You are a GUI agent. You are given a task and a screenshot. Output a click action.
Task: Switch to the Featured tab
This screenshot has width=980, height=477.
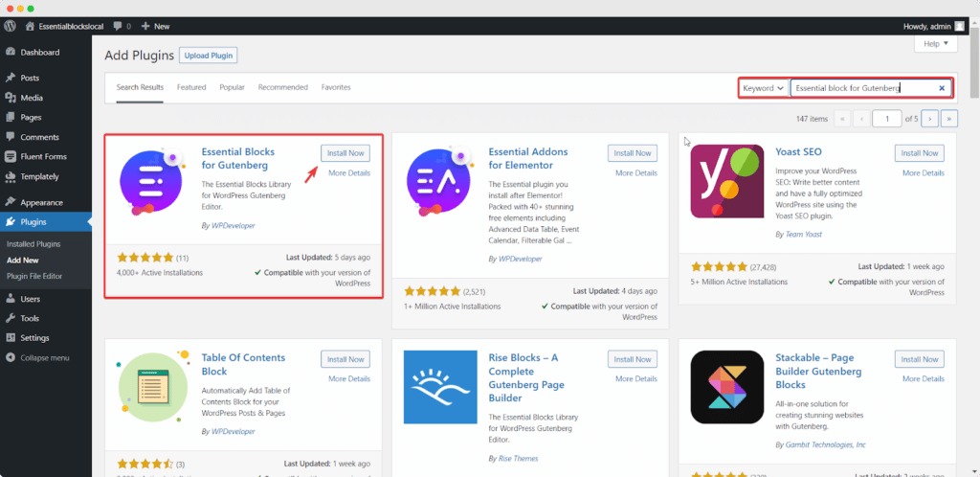tap(191, 87)
